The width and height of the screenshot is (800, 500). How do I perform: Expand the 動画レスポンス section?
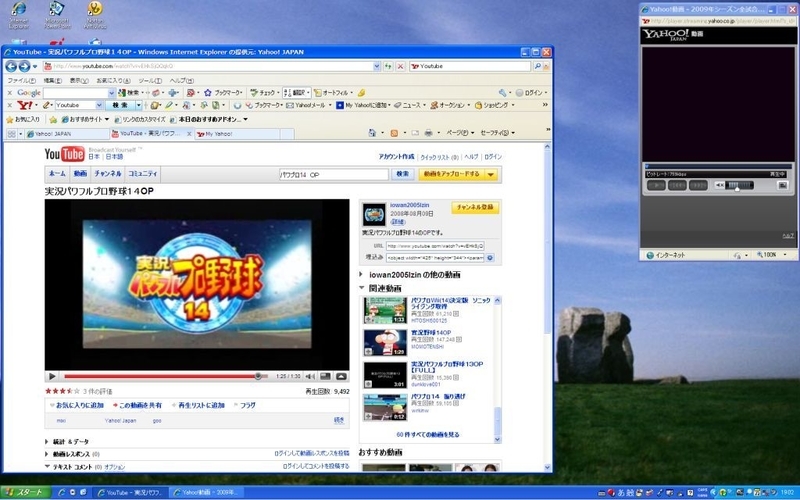[47, 454]
